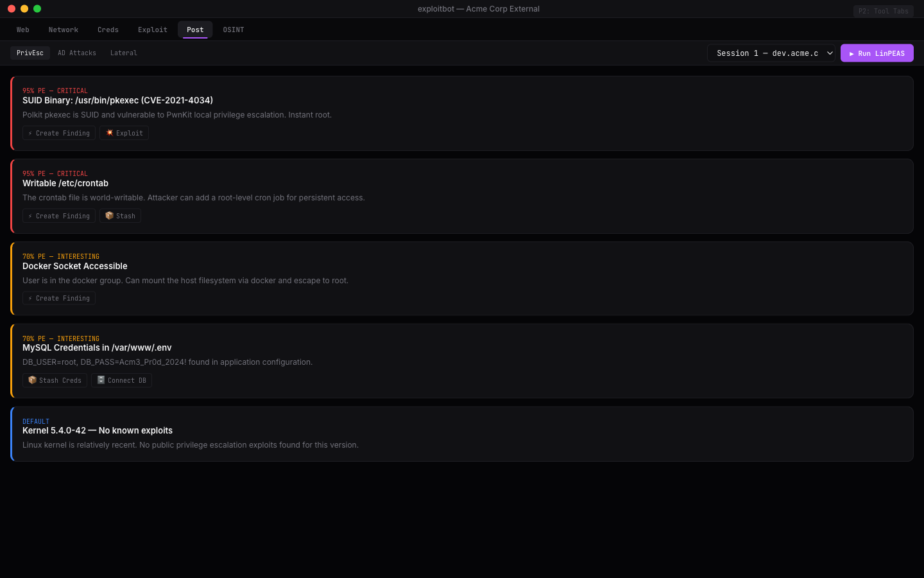Screen dimensions: 924x578
Task: Open the Session 1 dev.acme.c dropdown
Action: [771, 53]
